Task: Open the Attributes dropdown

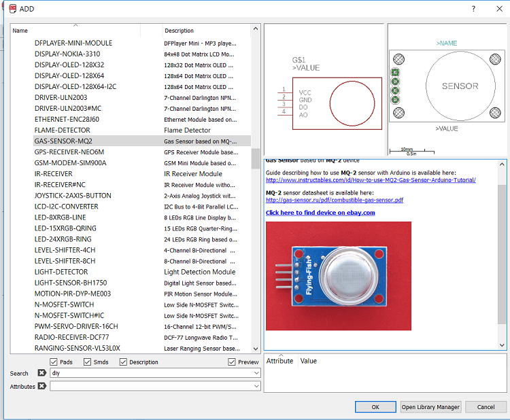Action: click(256, 386)
